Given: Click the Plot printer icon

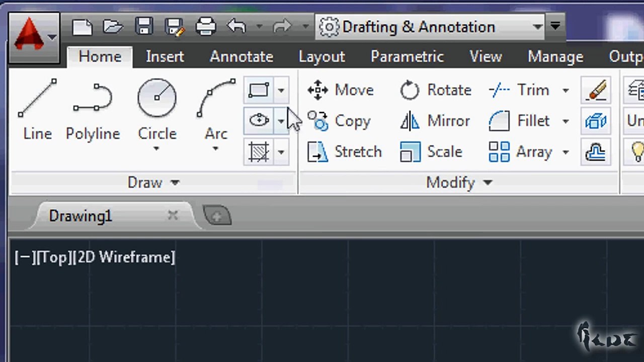Looking at the screenshot, I should pos(205,26).
